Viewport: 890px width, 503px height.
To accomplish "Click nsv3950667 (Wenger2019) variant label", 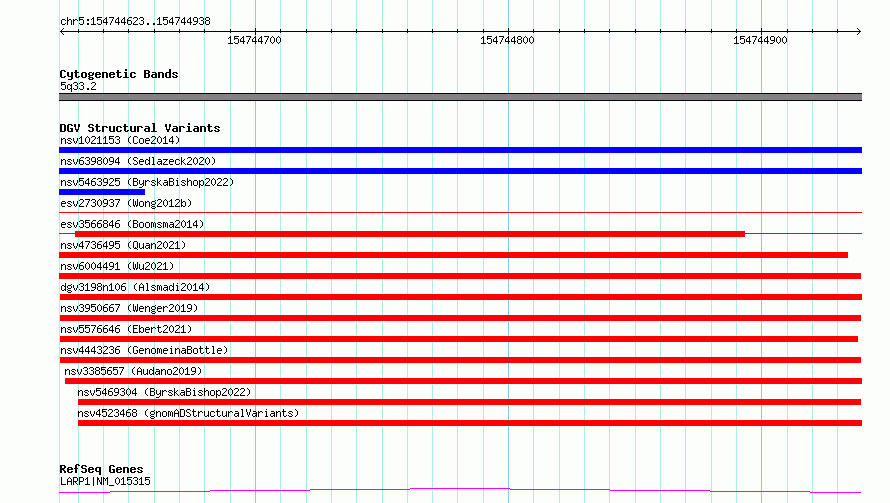I will (129, 308).
